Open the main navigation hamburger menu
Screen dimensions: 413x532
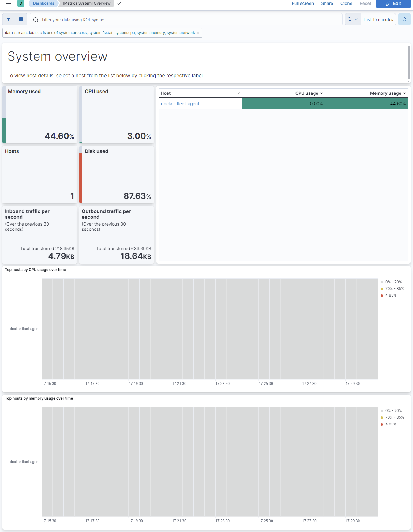click(x=9, y=3)
